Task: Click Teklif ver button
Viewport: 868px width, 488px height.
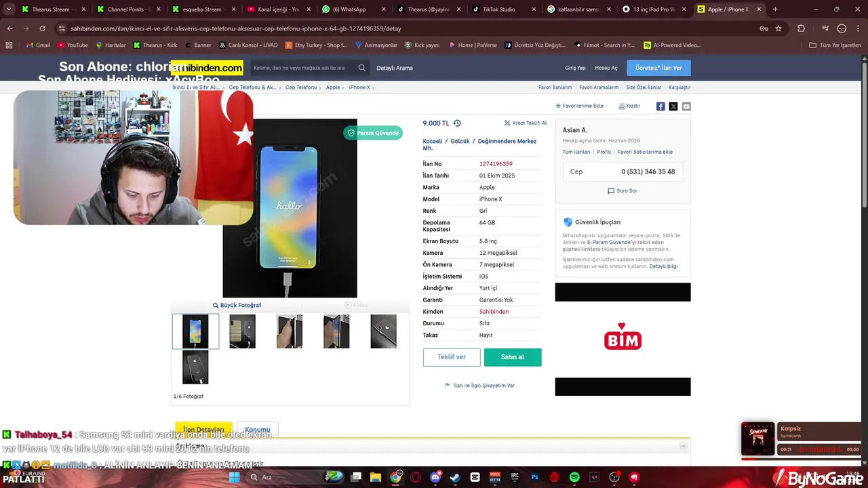Action: pos(452,357)
